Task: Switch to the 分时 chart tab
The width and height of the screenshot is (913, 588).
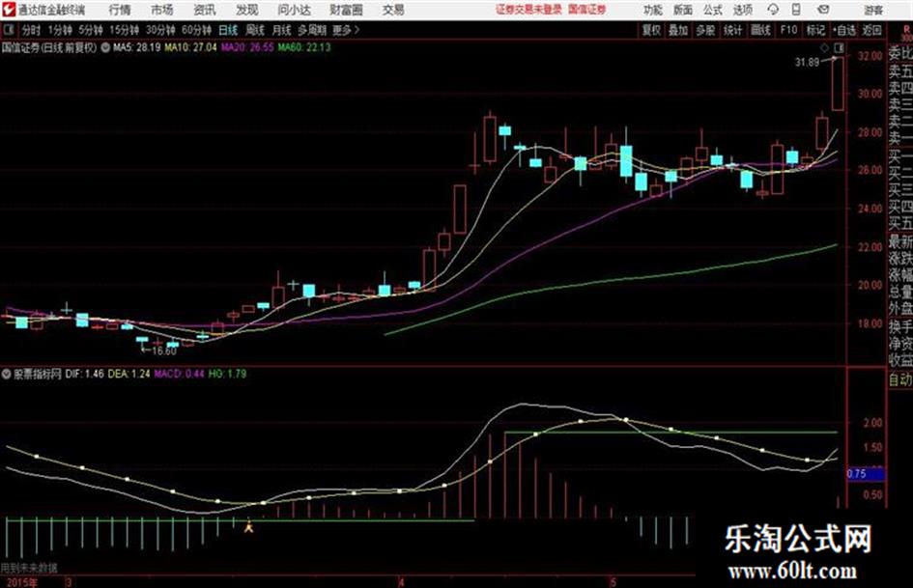Action: click(32, 30)
